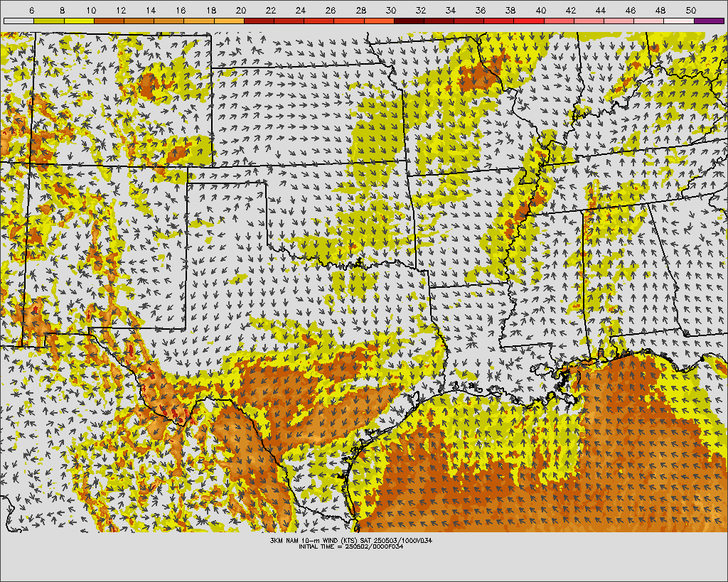
Task: Pick the bright yellow 8–10 knots swatch
Action: [79, 21]
